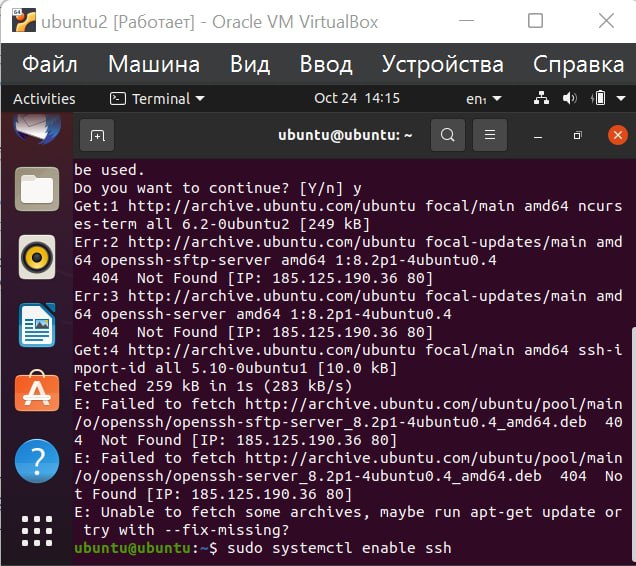The width and height of the screenshot is (636, 566).
Task: Close the VirtualBox window
Action: (x=606, y=20)
